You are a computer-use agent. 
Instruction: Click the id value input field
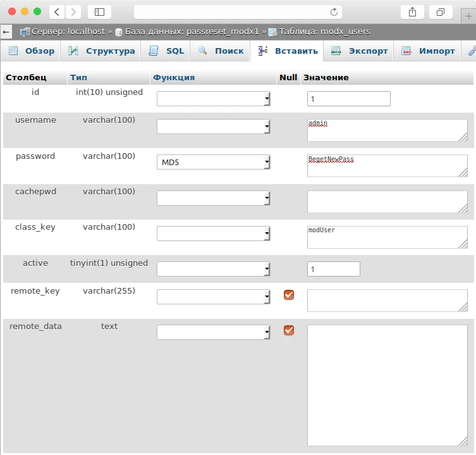(348, 99)
